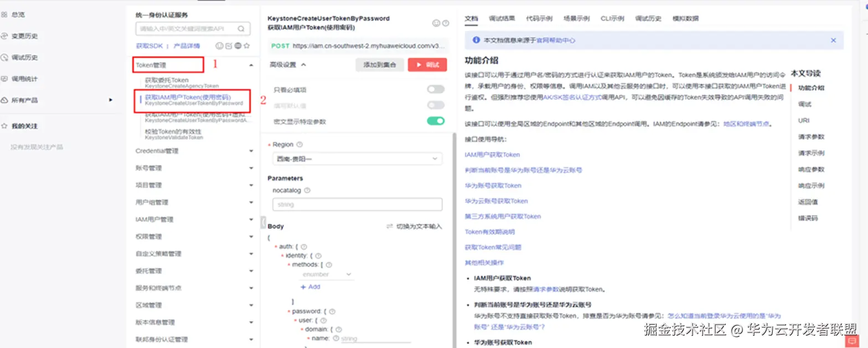Click the star favorite icon beside 产品详情
868x348 pixels.
click(247, 46)
